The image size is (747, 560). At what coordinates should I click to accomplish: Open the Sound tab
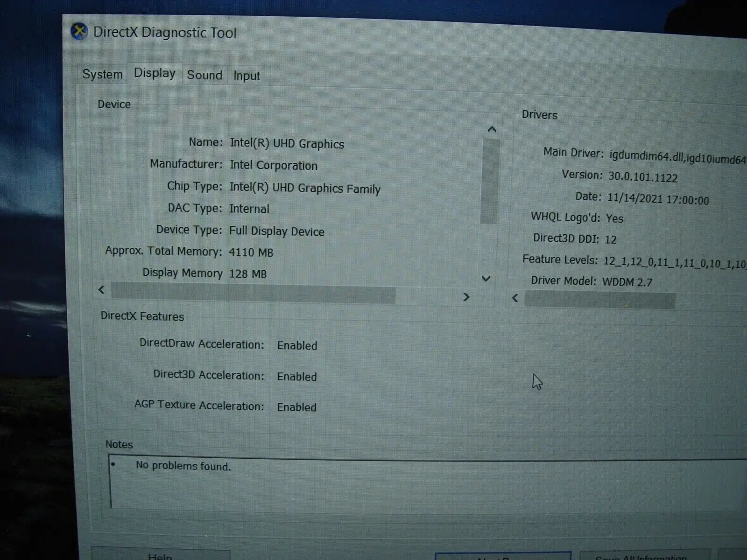204,75
